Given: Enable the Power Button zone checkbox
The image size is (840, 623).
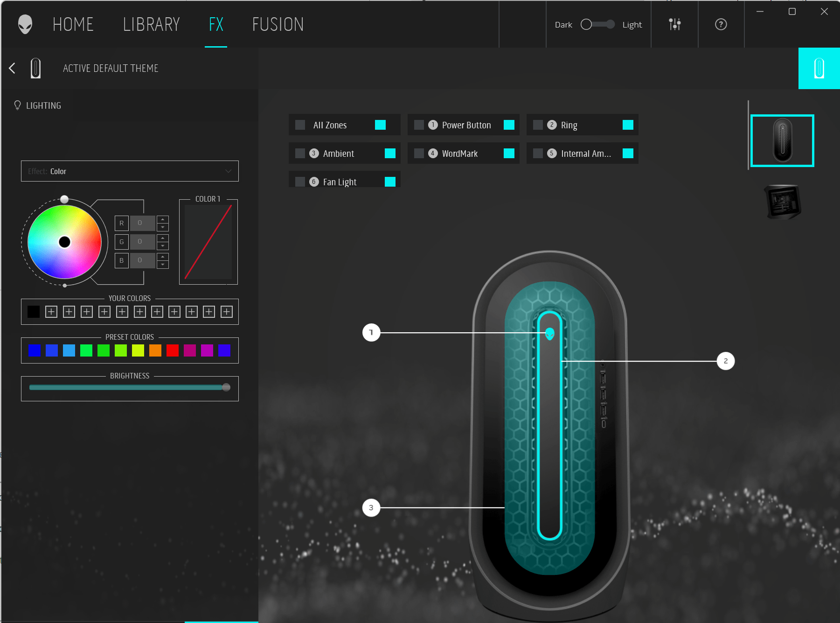Looking at the screenshot, I should (419, 125).
